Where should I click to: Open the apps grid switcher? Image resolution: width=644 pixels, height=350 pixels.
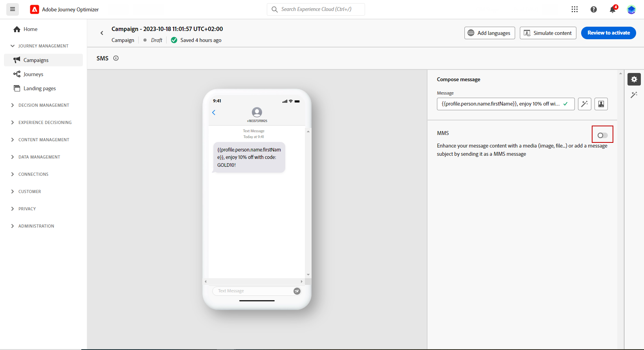click(x=574, y=9)
